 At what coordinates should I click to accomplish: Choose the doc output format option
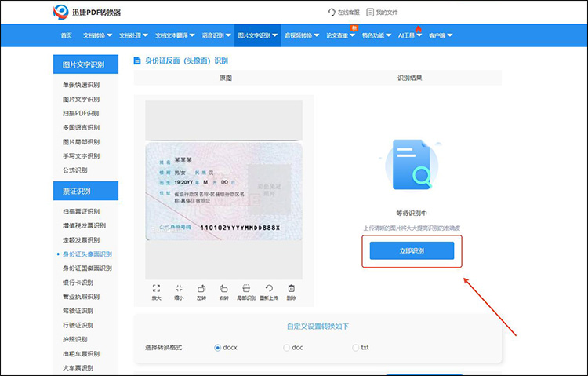click(286, 347)
